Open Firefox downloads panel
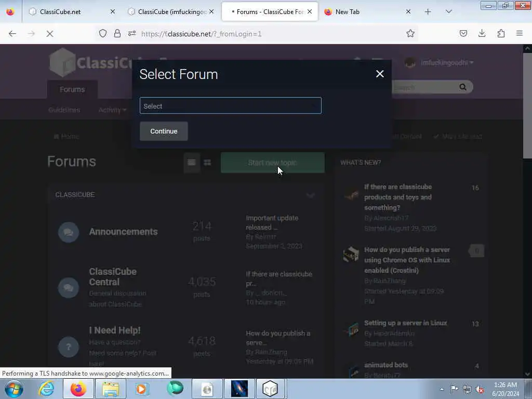Viewport: 532px width, 399px height. coord(482,33)
